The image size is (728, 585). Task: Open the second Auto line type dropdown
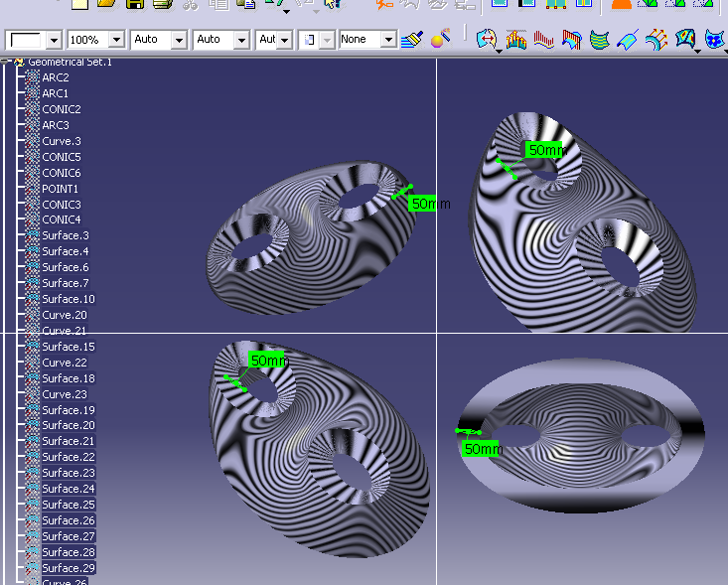tap(241, 40)
